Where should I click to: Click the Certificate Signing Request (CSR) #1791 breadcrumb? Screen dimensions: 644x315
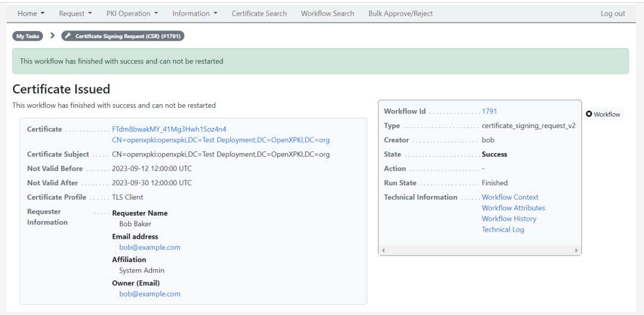coord(123,36)
